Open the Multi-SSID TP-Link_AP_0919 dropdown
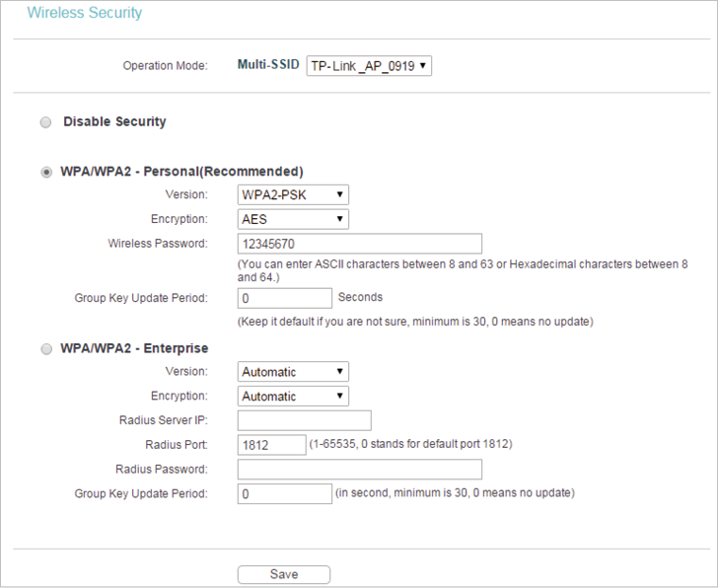This screenshot has width=718, height=588. coord(369,66)
